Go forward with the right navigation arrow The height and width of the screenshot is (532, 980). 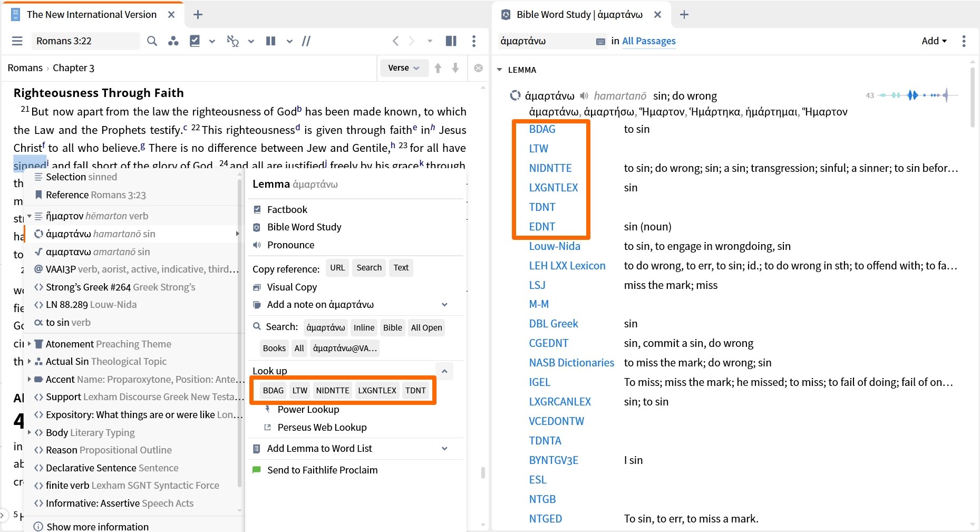412,41
